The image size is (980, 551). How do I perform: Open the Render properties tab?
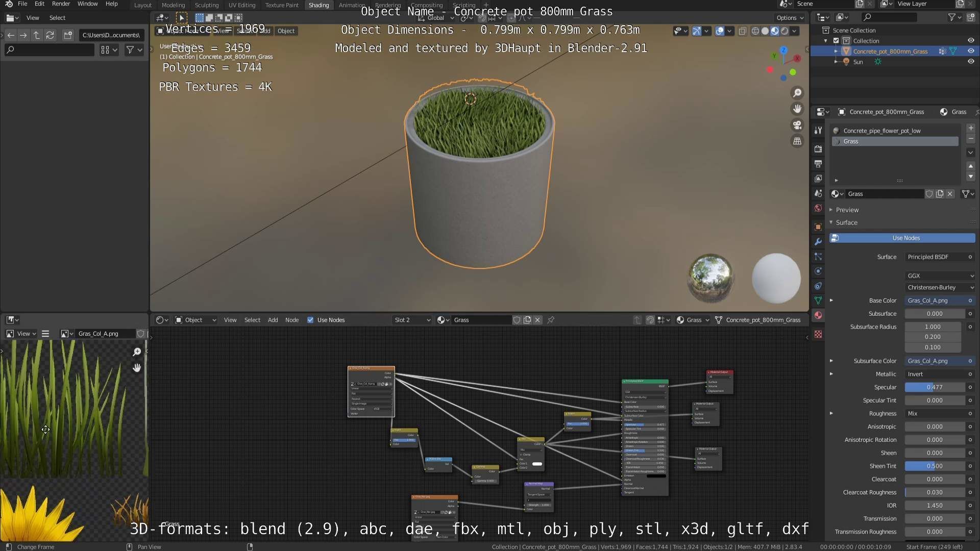coord(818,149)
